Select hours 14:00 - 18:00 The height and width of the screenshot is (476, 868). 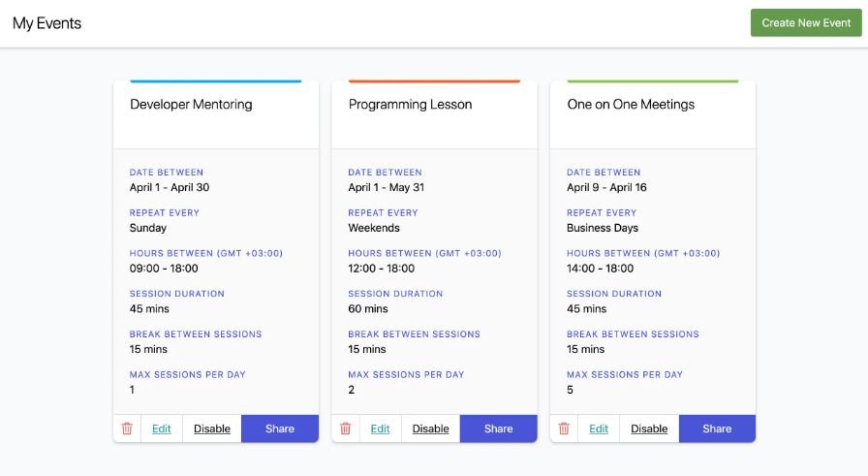tap(600, 269)
